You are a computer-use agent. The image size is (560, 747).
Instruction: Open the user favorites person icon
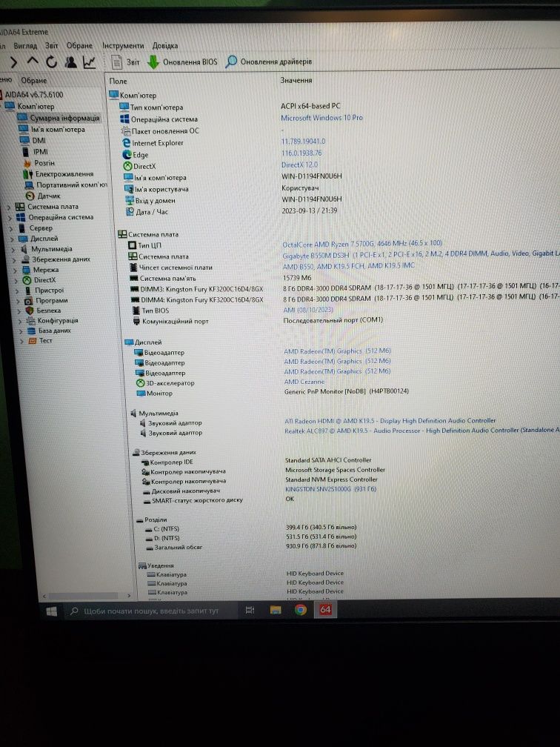[x=71, y=62]
